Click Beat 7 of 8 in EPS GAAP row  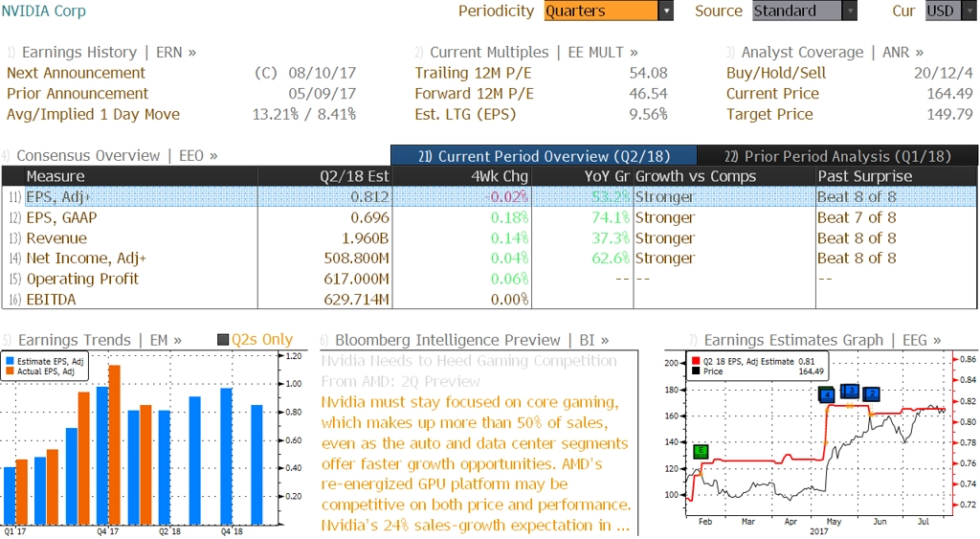tap(857, 217)
